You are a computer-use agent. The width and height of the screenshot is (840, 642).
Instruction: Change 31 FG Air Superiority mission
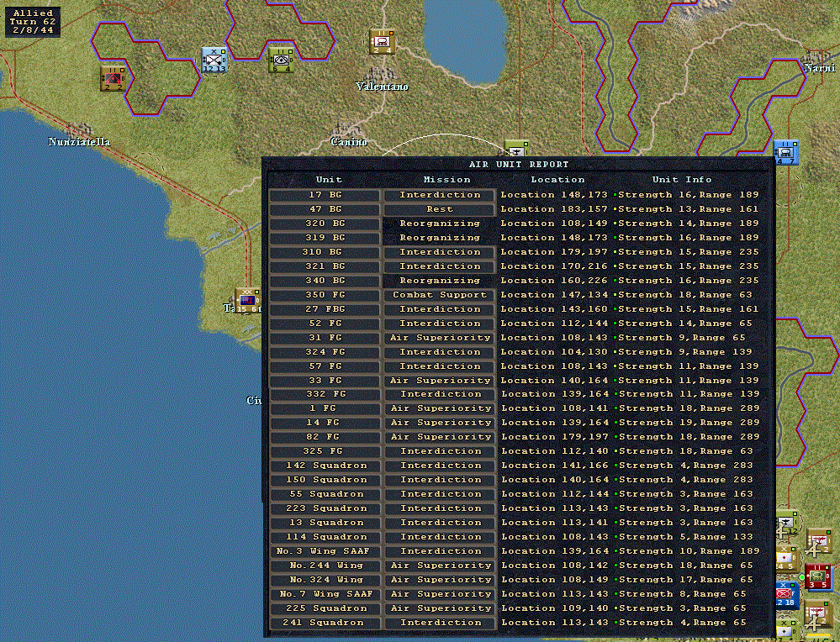coord(439,338)
